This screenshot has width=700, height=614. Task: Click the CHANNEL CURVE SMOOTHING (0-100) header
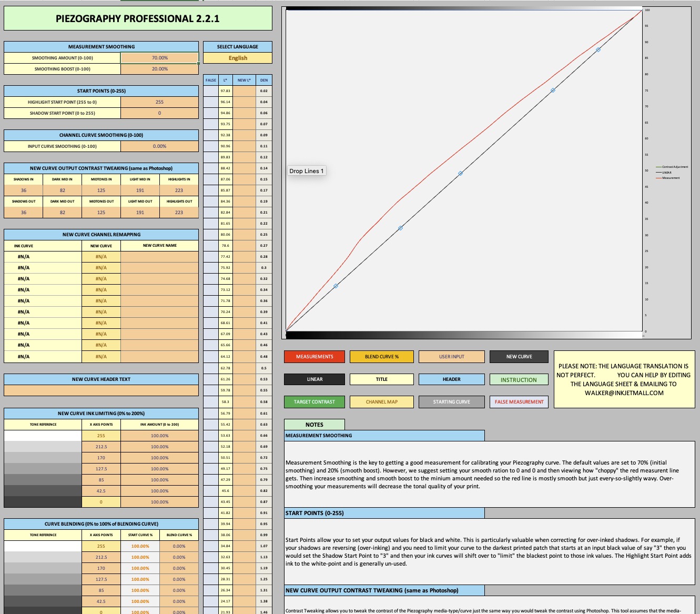[102, 135]
